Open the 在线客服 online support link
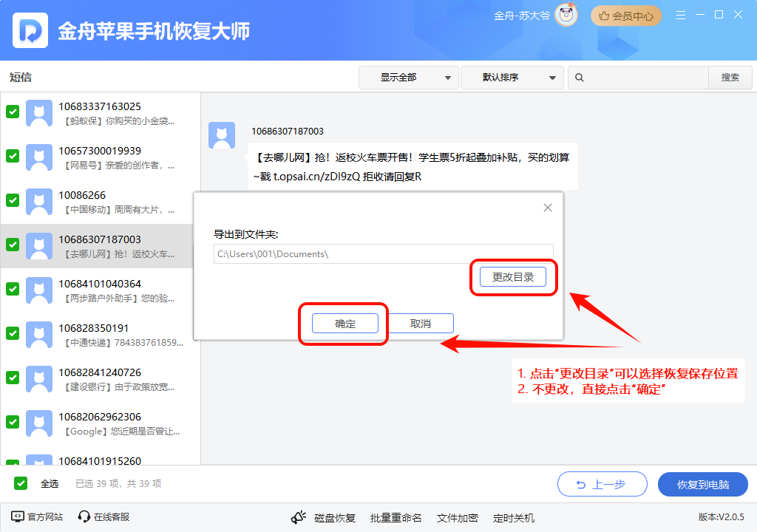 point(112,517)
